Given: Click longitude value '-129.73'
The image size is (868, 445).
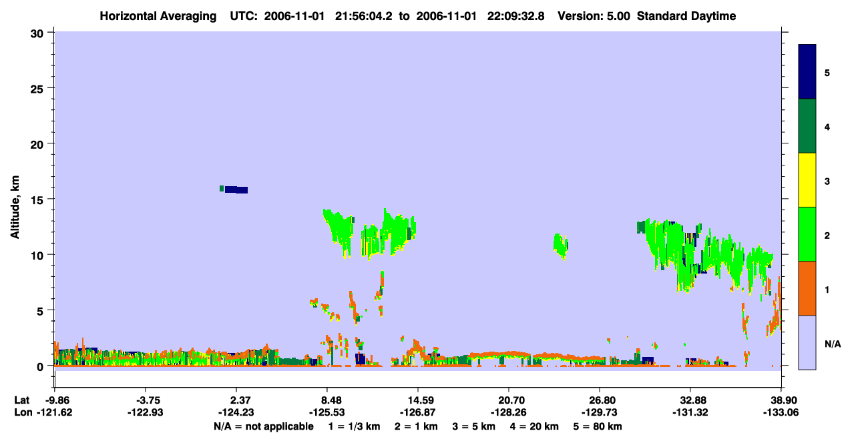Looking at the screenshot, I should coord(600,412).
